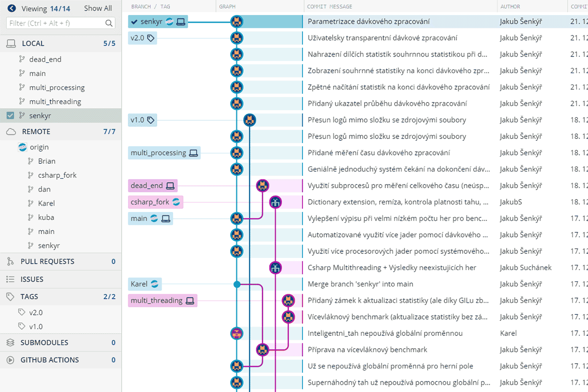This screenshot has width=588, height=392.
Task: Click commit avatar for Dictionary extension commit
Action: tap(275, 202)
